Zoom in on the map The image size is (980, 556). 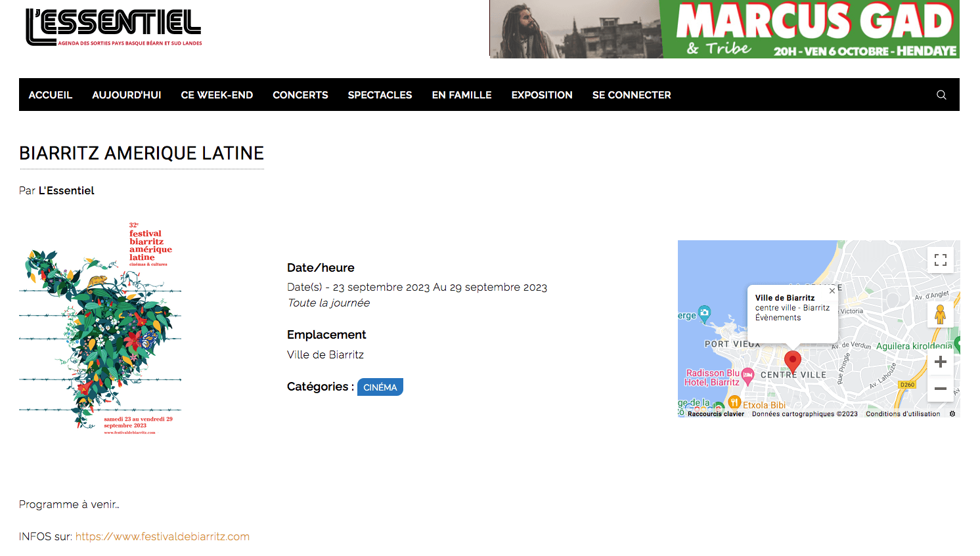coord(941,362)
